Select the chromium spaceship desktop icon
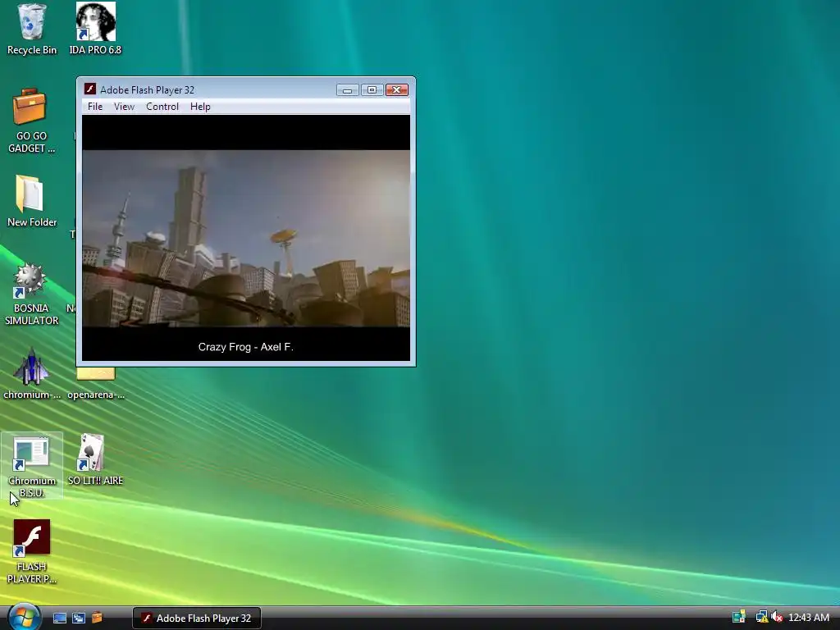Viewport: 840px width, 630px height. (x=32, y=373)
